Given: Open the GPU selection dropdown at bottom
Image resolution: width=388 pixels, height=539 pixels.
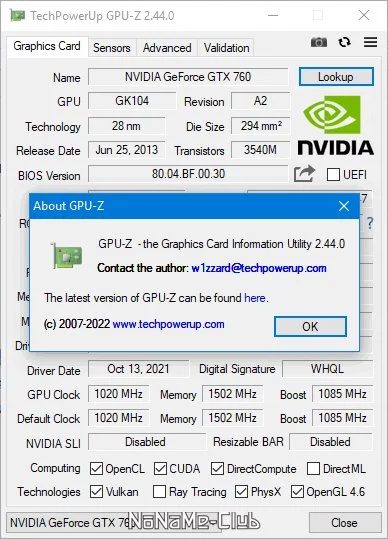Looking at the screenshot, I should [x=113, y=522].
